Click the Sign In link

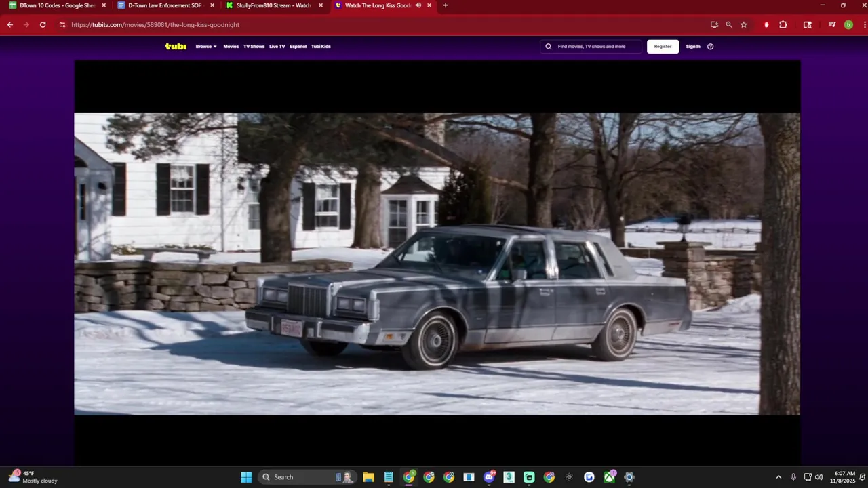pos(693,47)
